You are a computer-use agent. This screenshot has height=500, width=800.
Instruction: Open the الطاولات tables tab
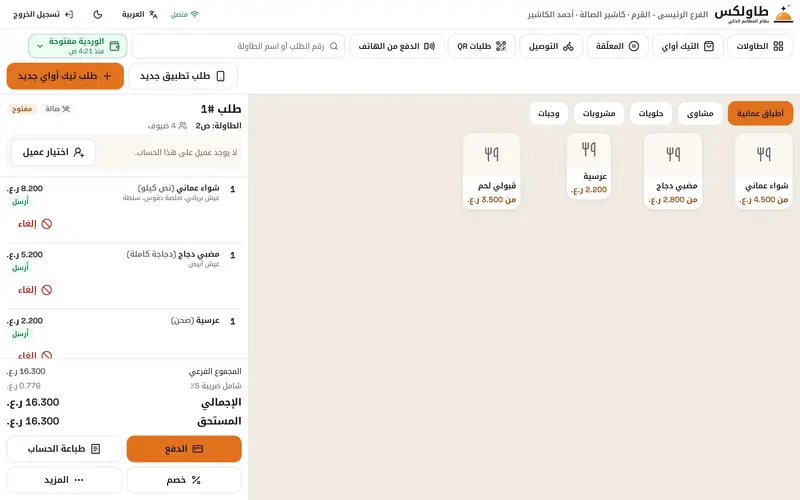point(759,46)
